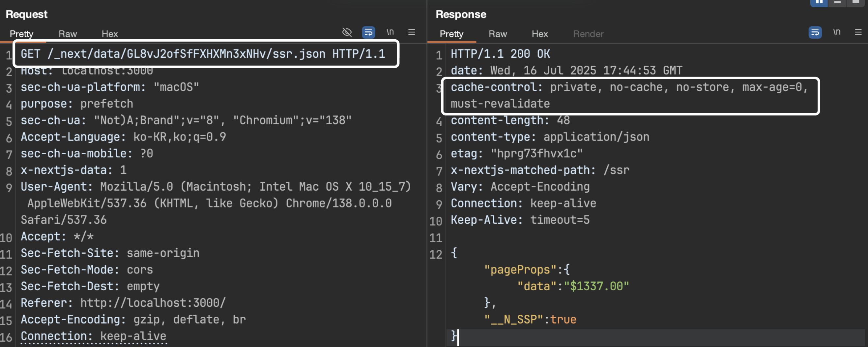Click the HTTP/1.1 200 OK status line
The height and width of the screenshot is (347, 868).
[x=500, y=54]
